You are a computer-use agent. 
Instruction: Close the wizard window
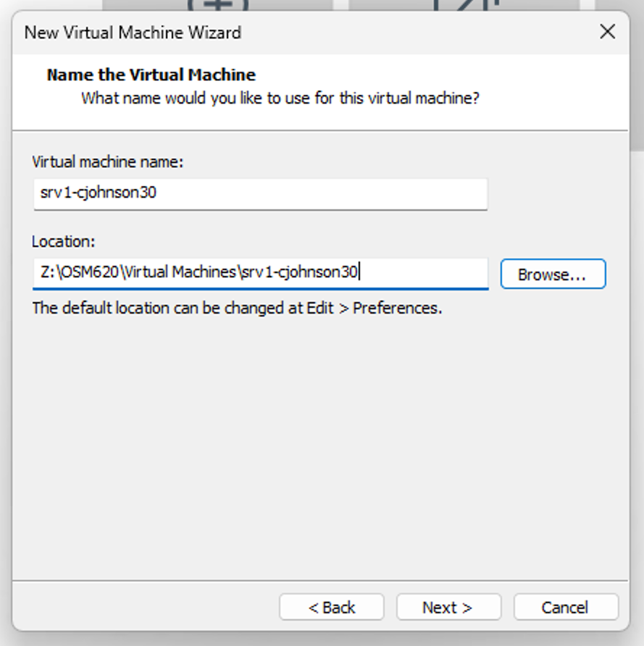click(x=607, y=32)
